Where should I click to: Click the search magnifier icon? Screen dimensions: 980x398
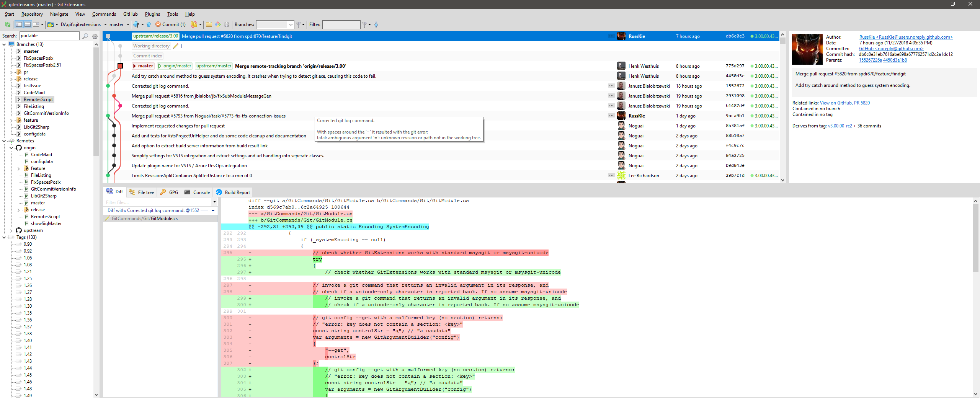(85, 36)
